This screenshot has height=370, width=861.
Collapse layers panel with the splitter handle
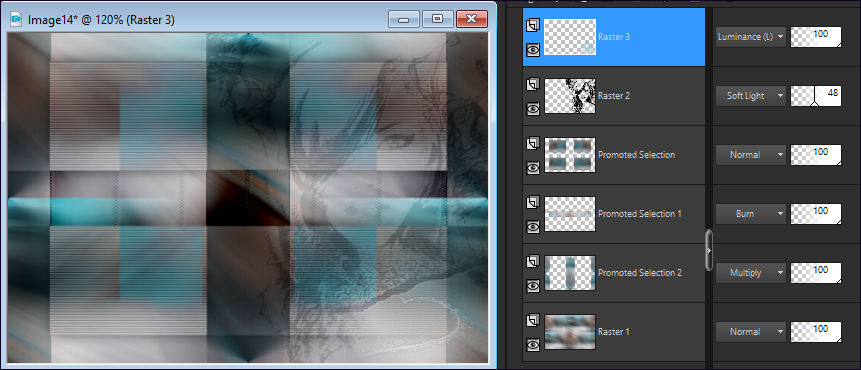pos(709,250)
